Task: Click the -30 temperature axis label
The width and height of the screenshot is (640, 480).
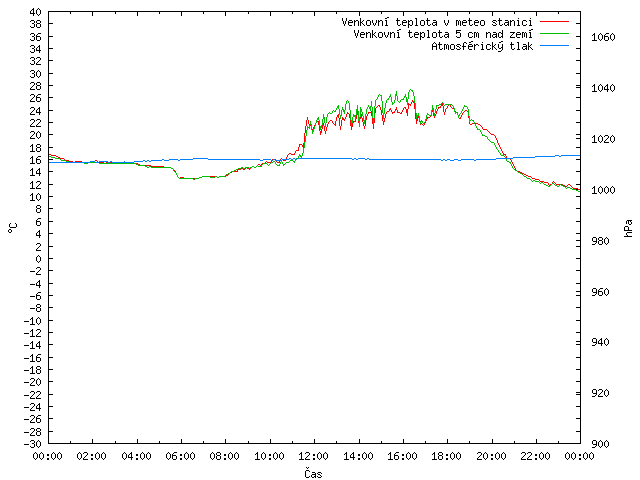Action: (x=33, y=444)
